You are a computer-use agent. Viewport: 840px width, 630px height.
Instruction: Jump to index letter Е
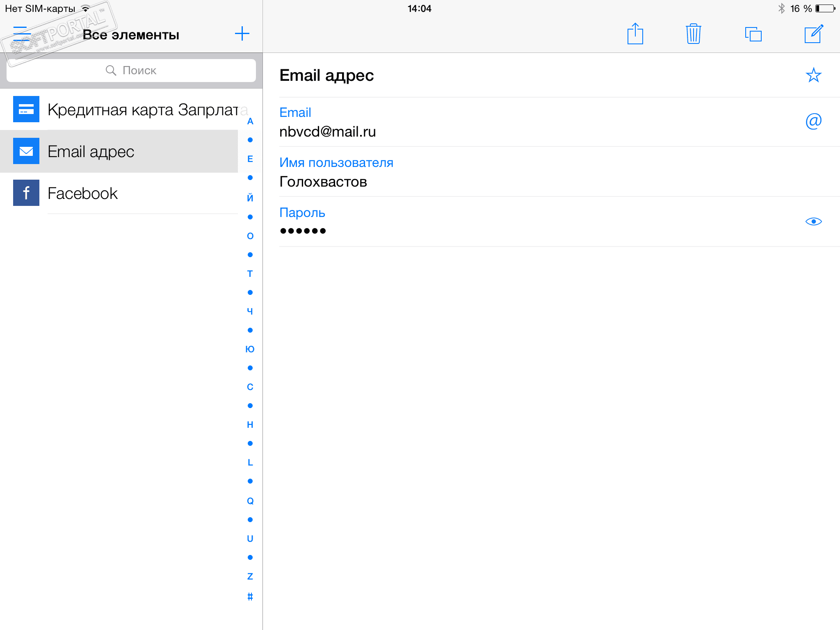250,159
